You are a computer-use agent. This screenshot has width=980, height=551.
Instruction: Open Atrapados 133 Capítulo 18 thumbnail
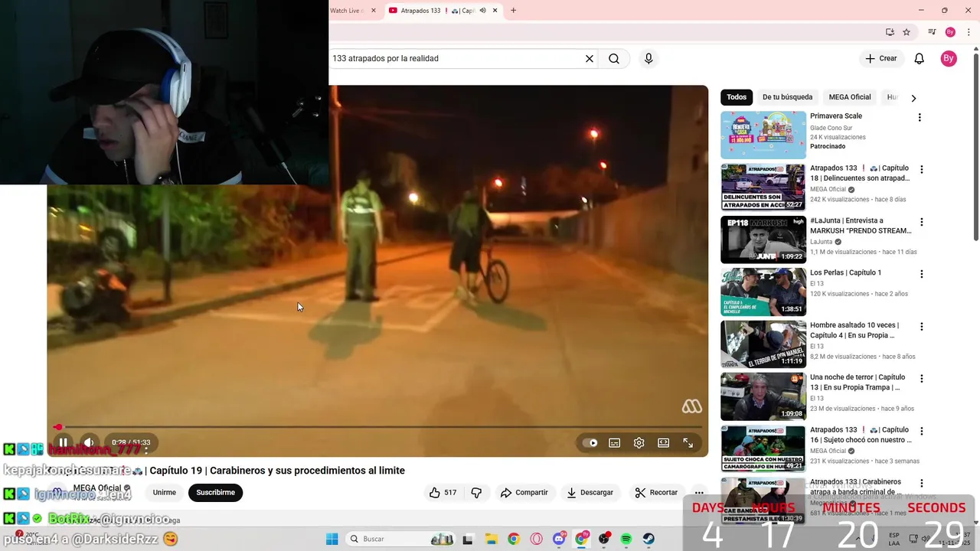763,187
